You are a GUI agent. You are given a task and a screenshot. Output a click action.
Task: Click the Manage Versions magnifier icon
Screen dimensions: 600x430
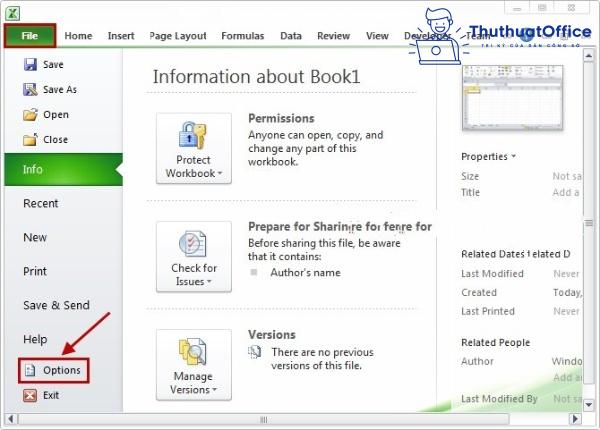pos(192,352)
